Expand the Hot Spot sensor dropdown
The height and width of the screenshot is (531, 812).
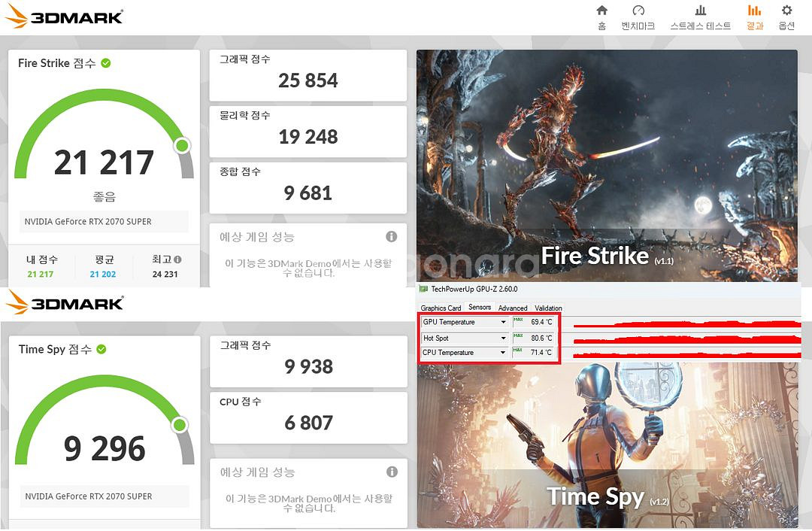coord(503,338)
